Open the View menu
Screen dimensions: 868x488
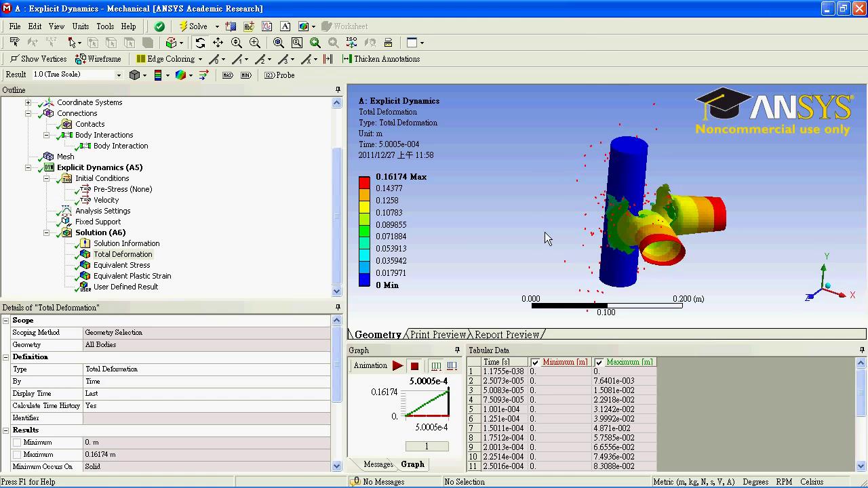coord(56,26)
